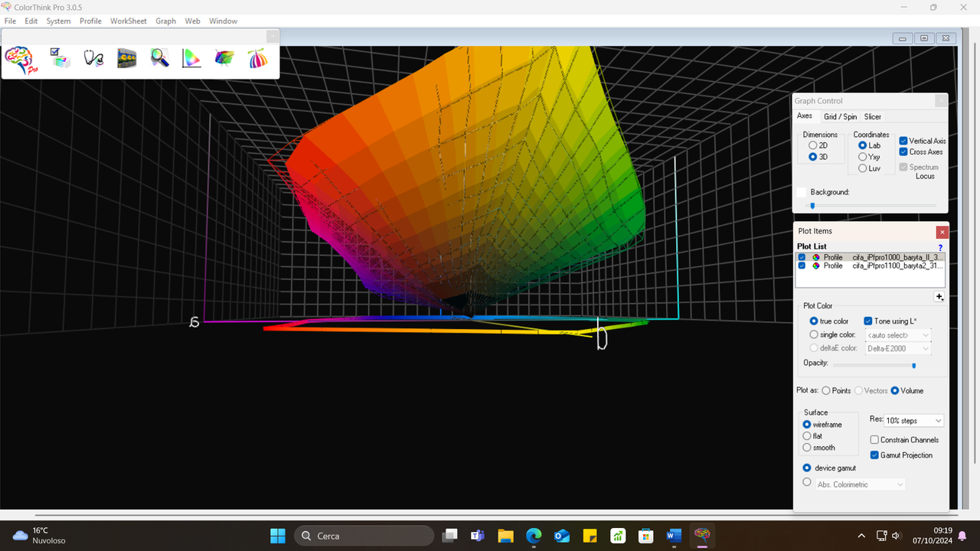980x551 pixels.
Task: Open Microsoft Word from the taskbar
Action: tap(674, 536)
